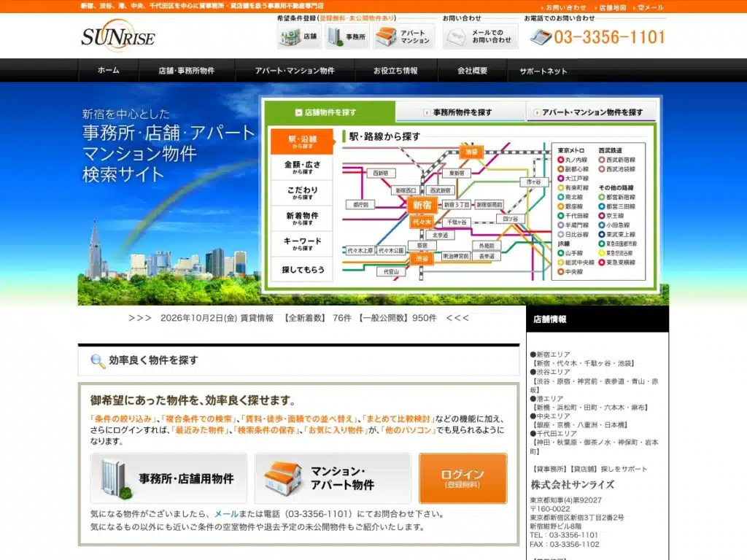
Task: Click the blue メール link
Action: point(226,514)
